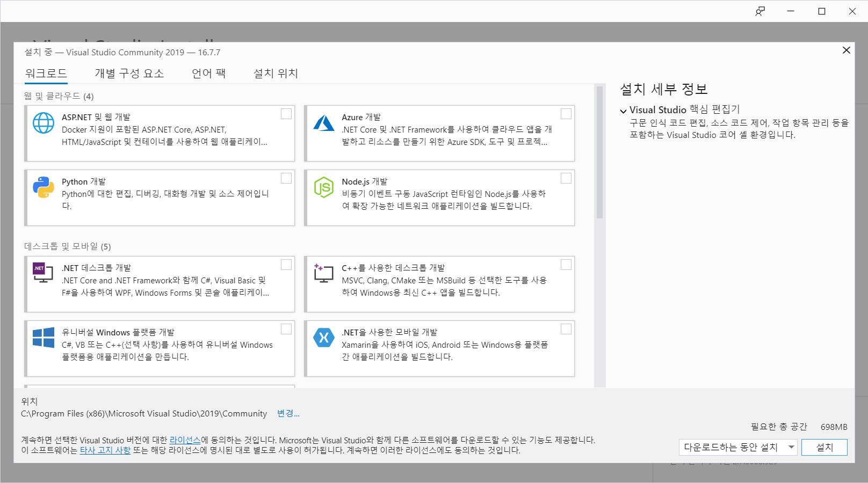This screenshot has height=483, width=868.
Task: Click the 데스크톱 및 모바일 (5) heading
Action: [68, 246]
